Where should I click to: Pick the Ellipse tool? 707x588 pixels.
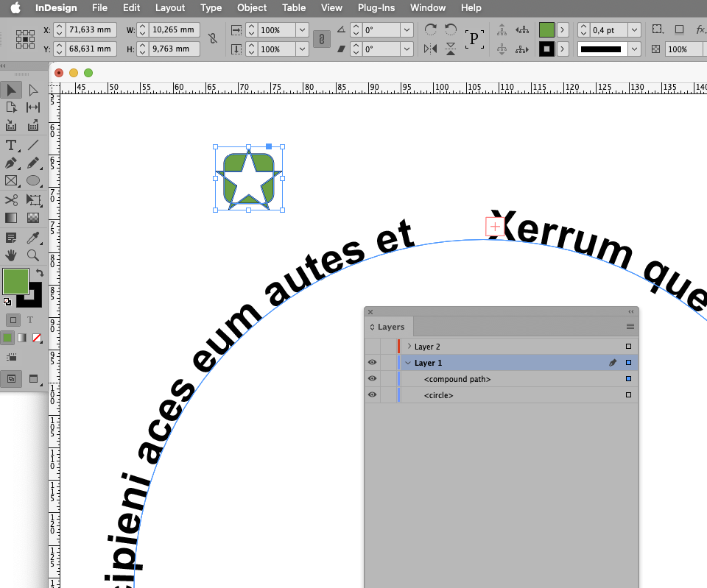(33, 181)
